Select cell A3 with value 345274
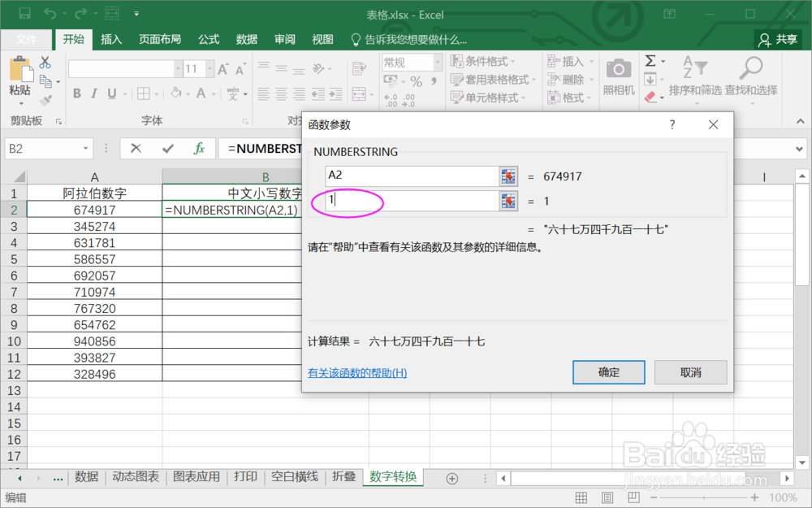 tap(94, 227)
